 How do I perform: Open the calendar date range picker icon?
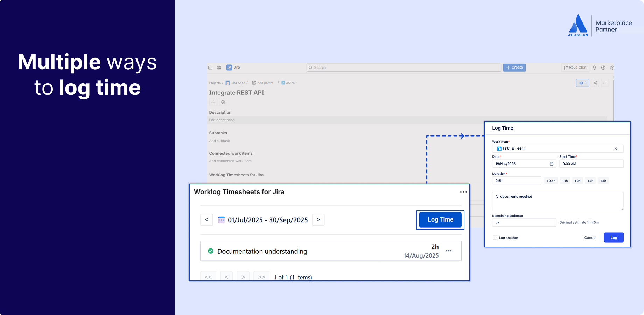click(221, 220)
